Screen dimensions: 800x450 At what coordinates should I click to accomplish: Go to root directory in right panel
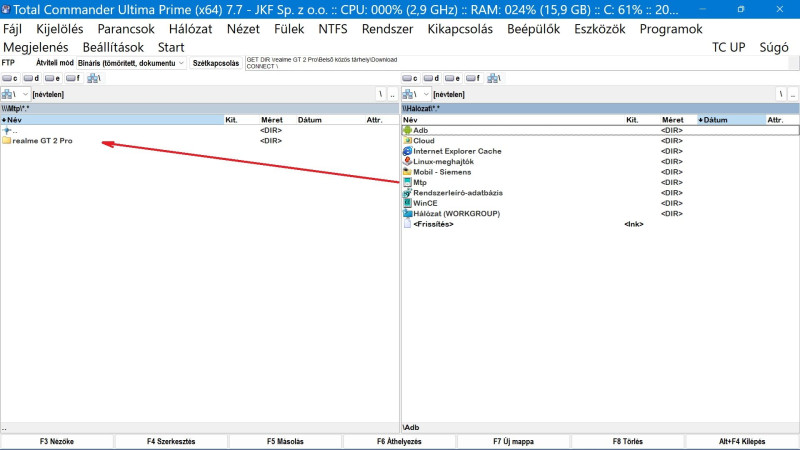[781, 94]
